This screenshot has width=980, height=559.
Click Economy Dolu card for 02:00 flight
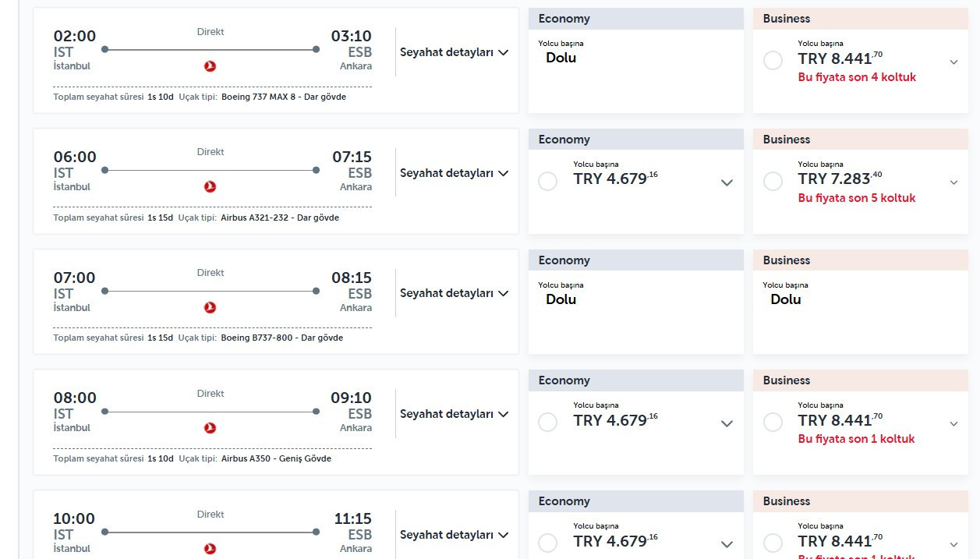coord(636,70)
